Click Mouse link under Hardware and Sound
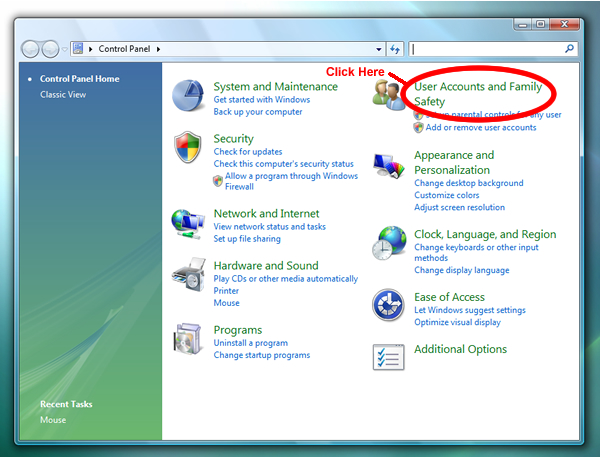 [x=227, y=303]
